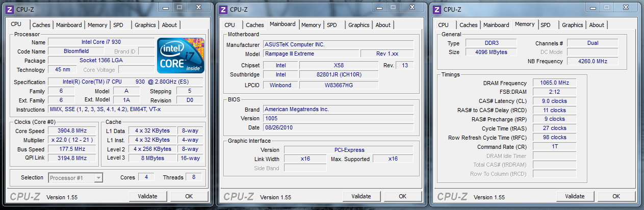Open Graphics tab in the Mainboard window
Viewport: 644px width, 210px height.
359,25
